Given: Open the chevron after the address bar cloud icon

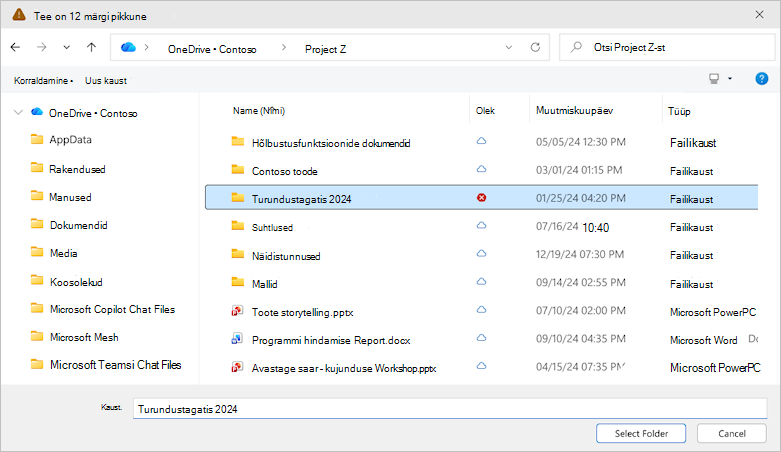Looking at the screenshot, I should click(x=146, y=47).
